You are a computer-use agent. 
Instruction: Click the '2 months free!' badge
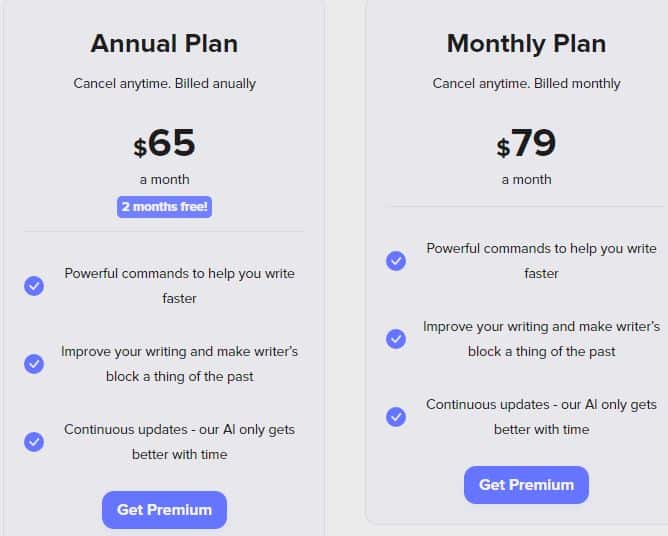(x=164, y=207)
